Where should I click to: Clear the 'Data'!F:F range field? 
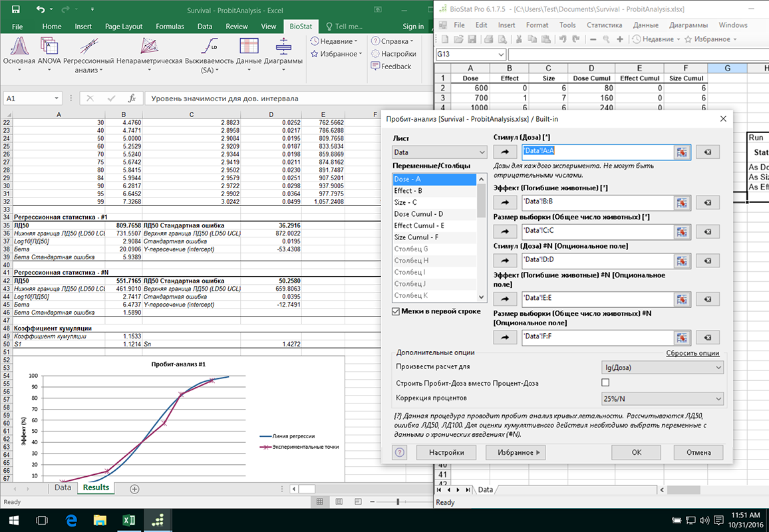coord(708,337)
